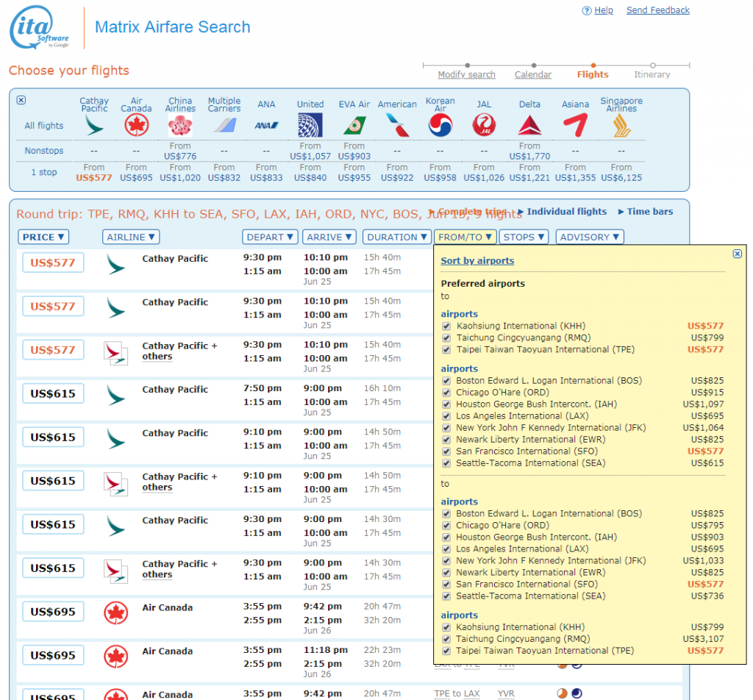Uncheck Houston (IAH) priced US$1,097
753x700 pixels.
(446, 404)
